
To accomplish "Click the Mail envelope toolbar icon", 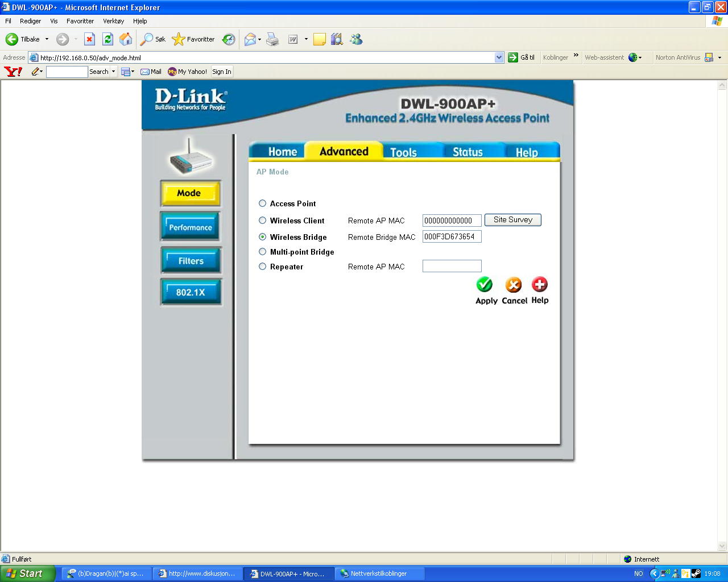I will 250,39.
